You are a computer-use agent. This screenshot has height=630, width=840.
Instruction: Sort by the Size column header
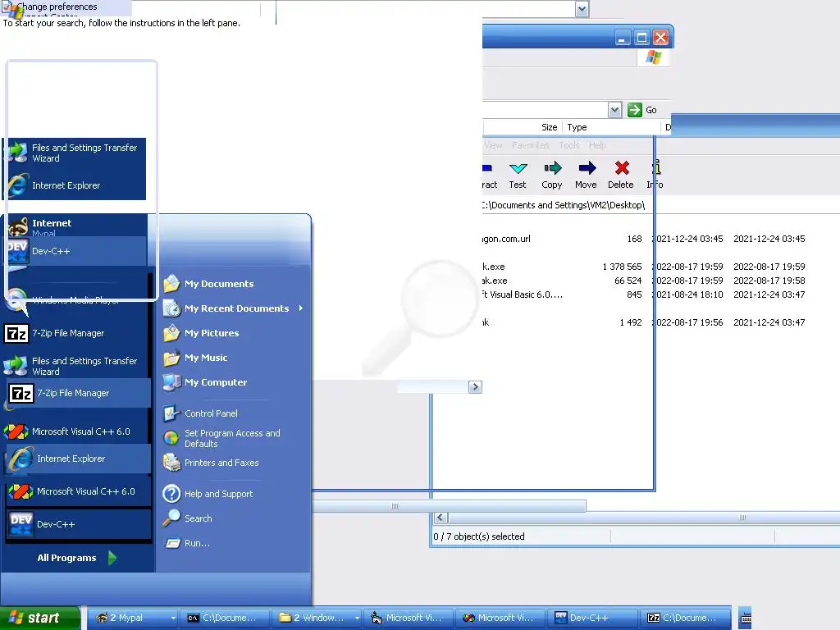523,127
